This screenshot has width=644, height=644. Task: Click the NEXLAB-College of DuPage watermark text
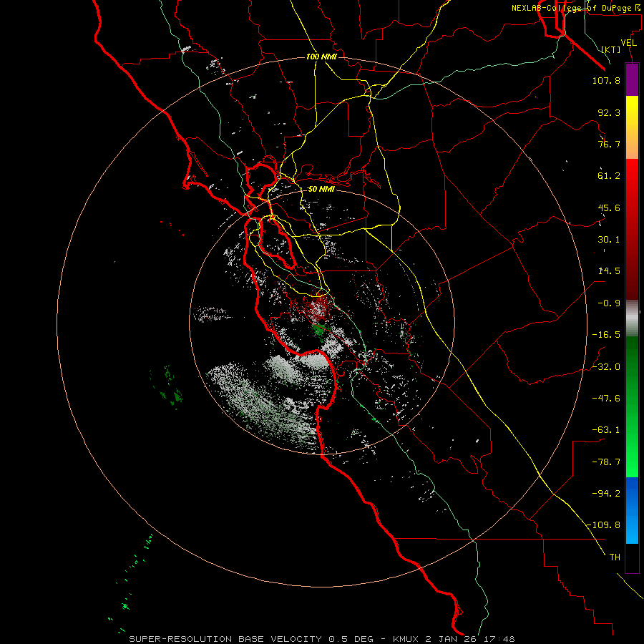tap(575, 8)
